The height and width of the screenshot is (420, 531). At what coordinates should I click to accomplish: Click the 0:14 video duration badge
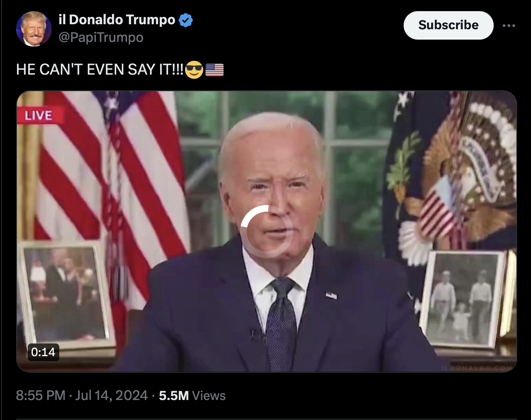(43, 352)
